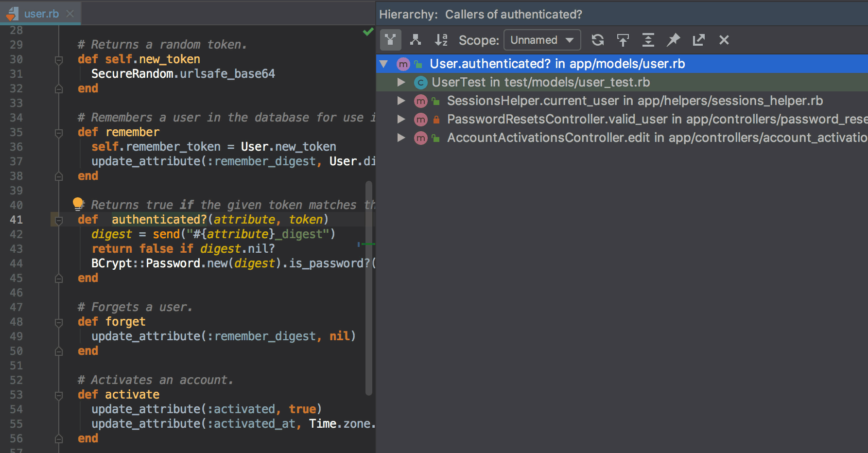Click the red lock icon of PasswordResetsController.valid_user
This screenshot has width=868, height=453.
[x=436, y=120]
